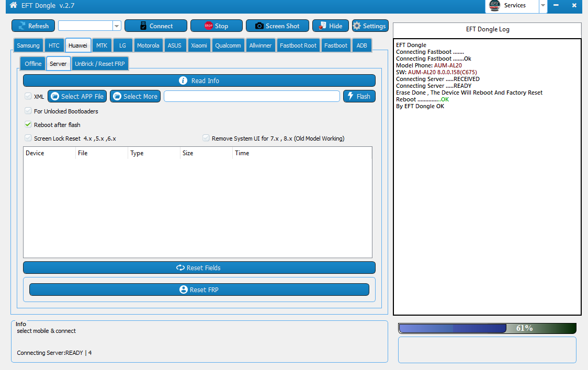Screen dimensions: 588x370
Task: Click the Reset FRP button
Action: point(199,290)
